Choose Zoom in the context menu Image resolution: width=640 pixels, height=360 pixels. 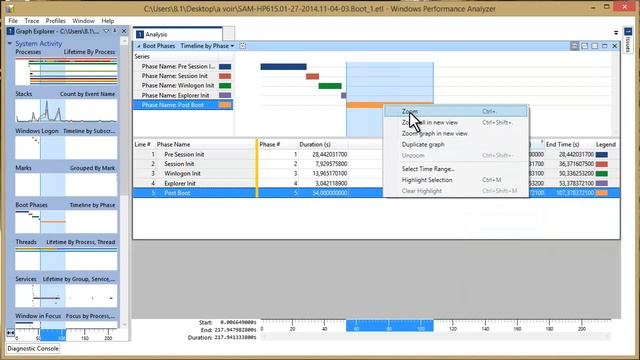click(x=456, y=111)
